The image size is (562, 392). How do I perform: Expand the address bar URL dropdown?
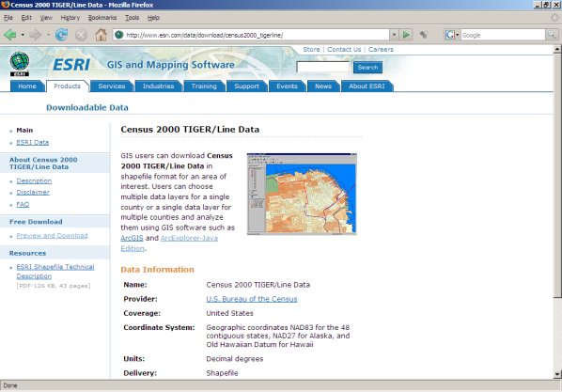pos(395,35)
